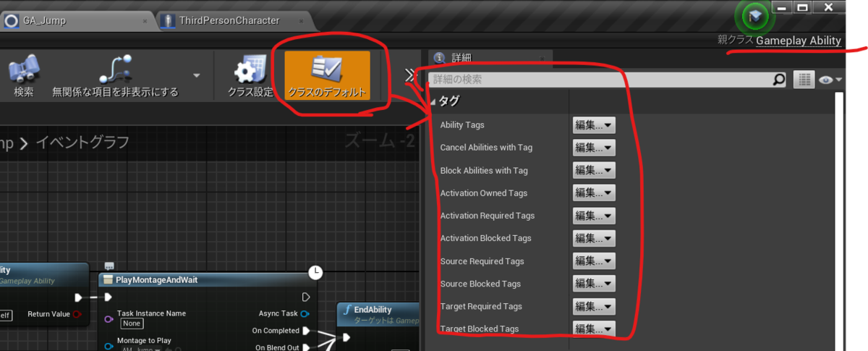Click the PlayMontageAndWait node header icon

click(108, 280)
